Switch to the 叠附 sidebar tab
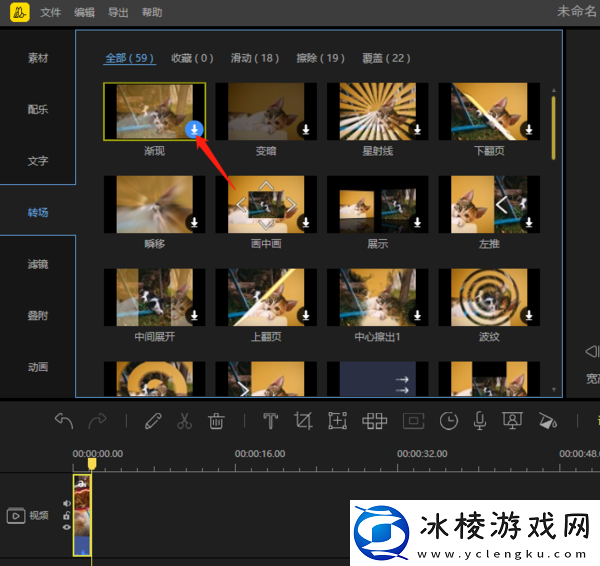The image size is (600, 566). tap(38, 316)
